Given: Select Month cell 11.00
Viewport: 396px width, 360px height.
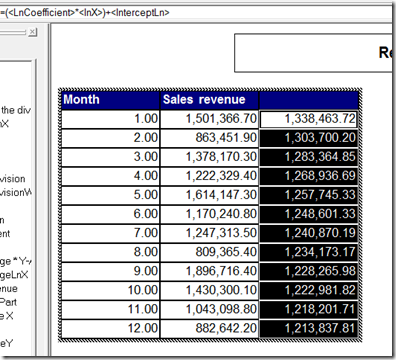Looking at the screenshot, I should point(110,309).
